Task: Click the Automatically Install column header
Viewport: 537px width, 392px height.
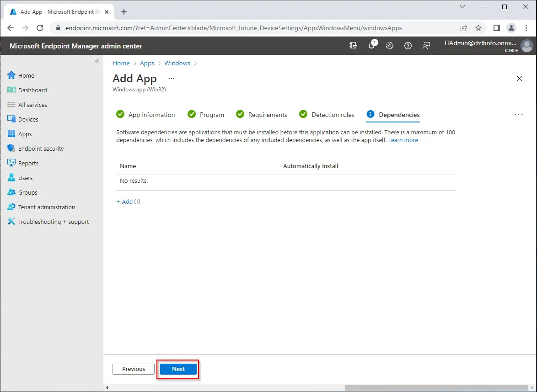Action: tap(311, 166)
